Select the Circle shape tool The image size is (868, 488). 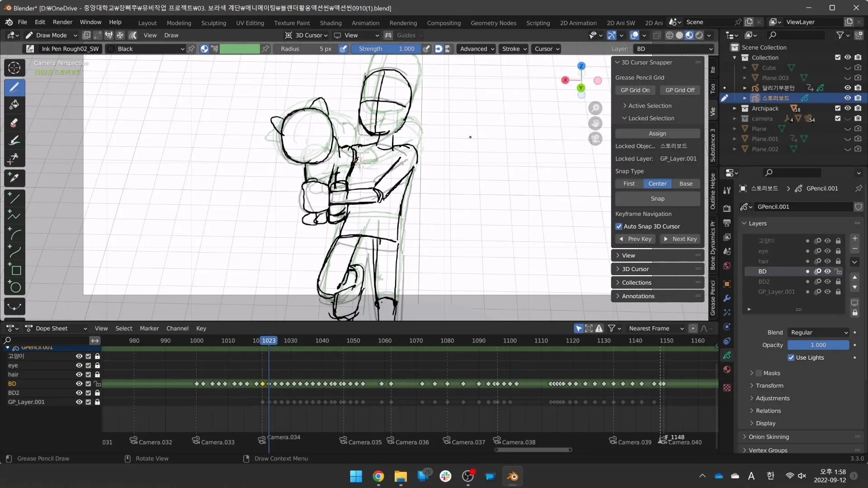click(15, 287)
